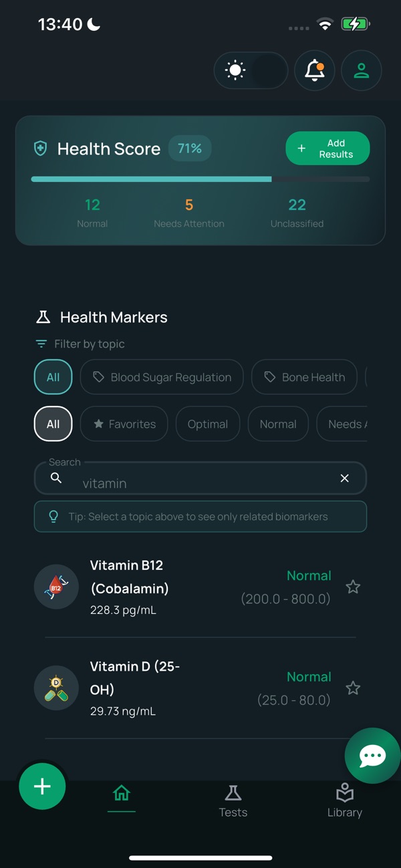The width and height of the screenshot is (401, 868).
Task: Open the chat bubble floating icon
Action: [372, 756]
